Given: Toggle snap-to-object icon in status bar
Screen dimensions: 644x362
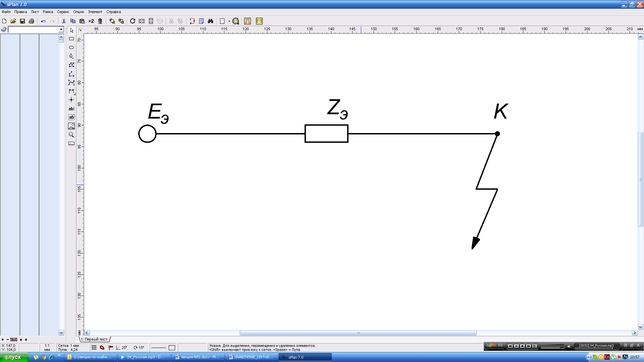Looking at the screenshot, I should point(110,348).
